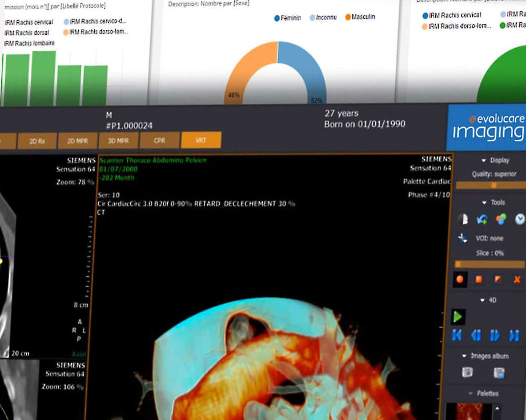Click the "20 cm" scale label
The image size is (526, 420).
point(20,353)
